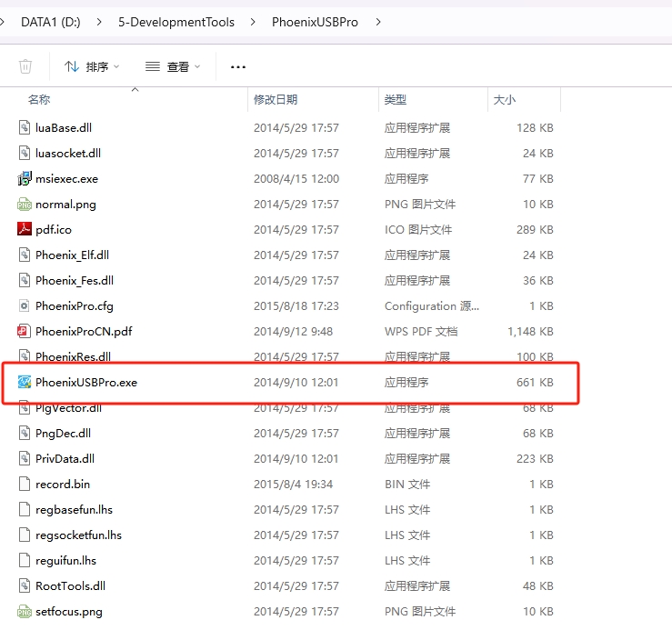Click the luaBase.dll file icon

click(25, 128)
